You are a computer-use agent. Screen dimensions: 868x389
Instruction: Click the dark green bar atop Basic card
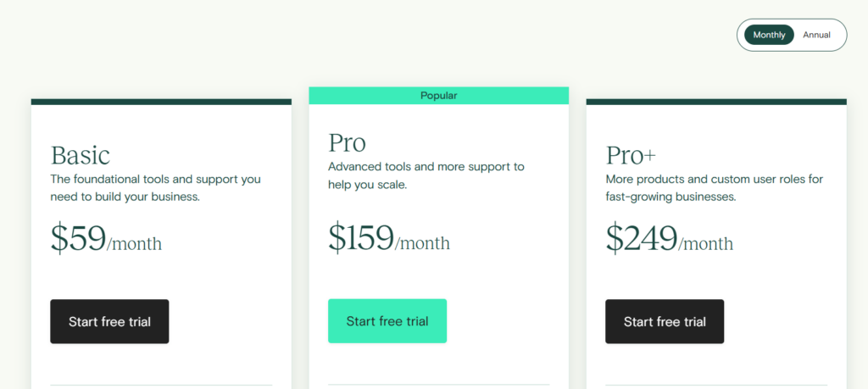[x=161, y=102]
